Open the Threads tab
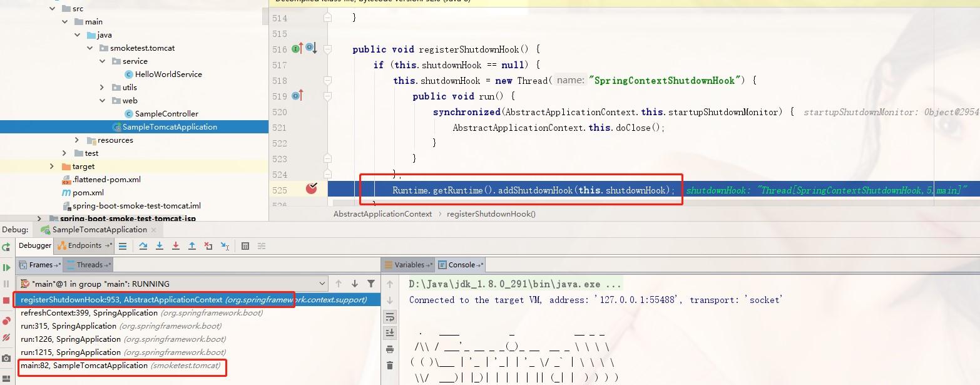This screenshot has width=980, height=385. click(89, 265)
